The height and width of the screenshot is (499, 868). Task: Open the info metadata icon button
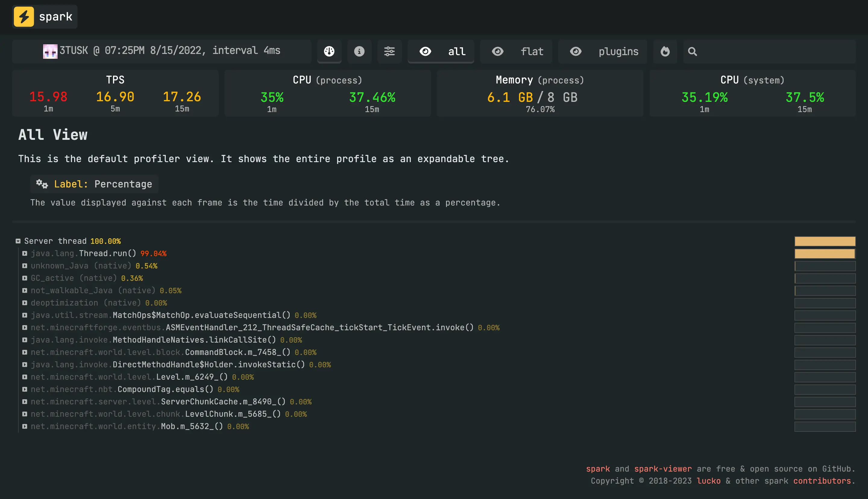coord(359,52)
